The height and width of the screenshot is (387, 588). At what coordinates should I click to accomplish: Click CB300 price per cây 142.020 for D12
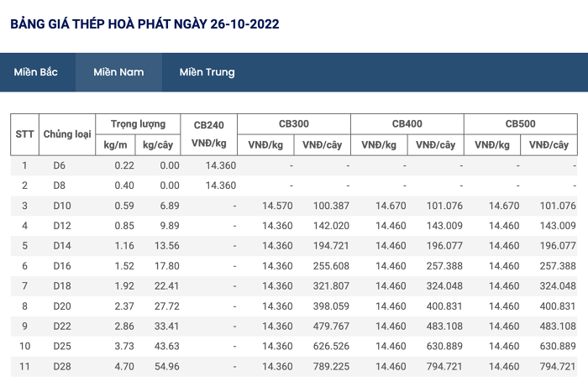tap(331, 226)
